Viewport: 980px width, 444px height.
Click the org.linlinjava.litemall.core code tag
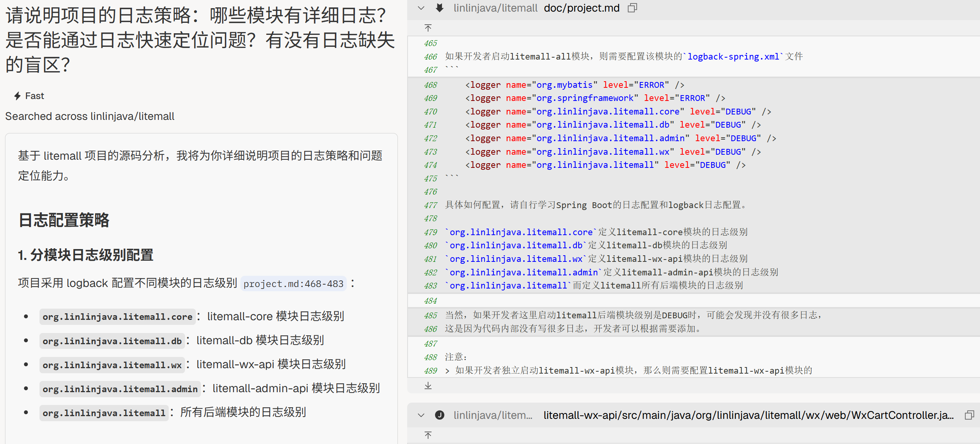pyautogui.click(x=117, y=317)
